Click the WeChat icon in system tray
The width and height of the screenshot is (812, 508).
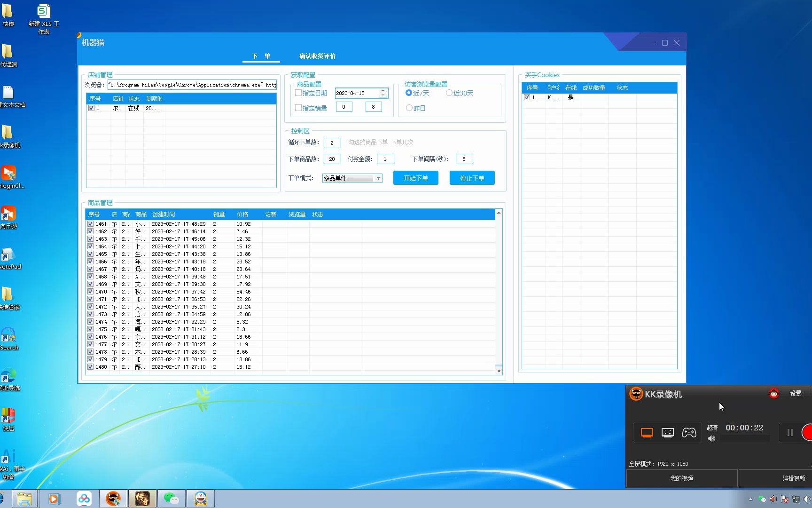[x=762, y=499]
